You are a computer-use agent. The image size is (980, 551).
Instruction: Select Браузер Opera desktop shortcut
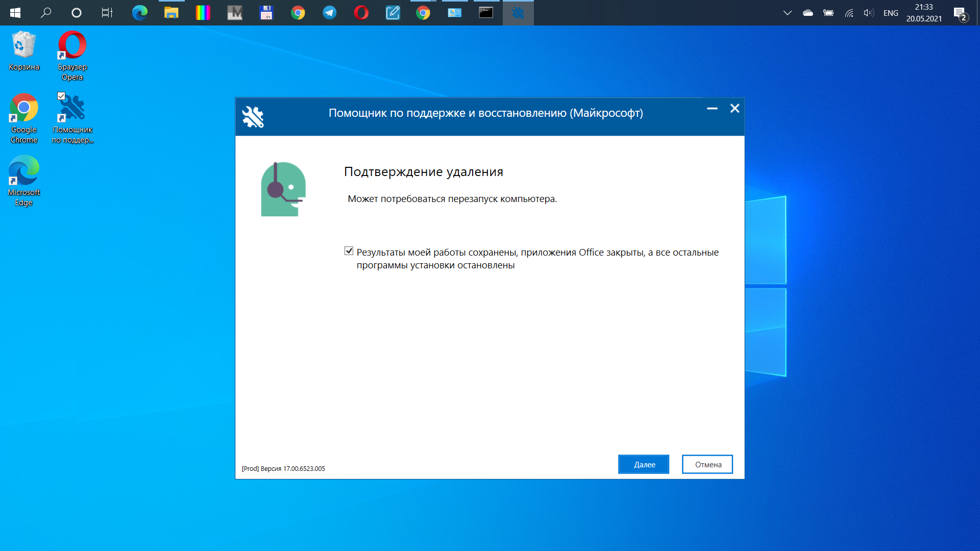click(72, 56)
